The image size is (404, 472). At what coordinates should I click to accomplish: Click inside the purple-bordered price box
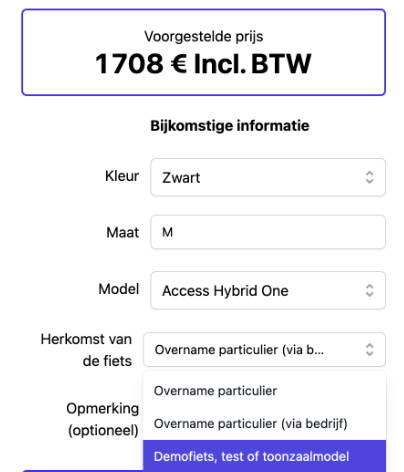coord(204,52)
